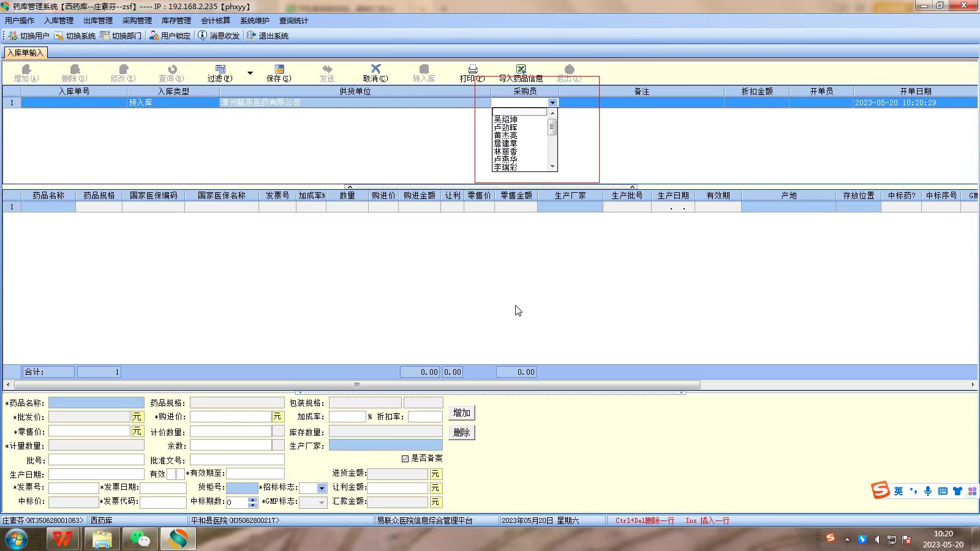980x551 pixels.
Task: Print with the 打印(P) toolbar icon
Action: click(x=472, y=73)
